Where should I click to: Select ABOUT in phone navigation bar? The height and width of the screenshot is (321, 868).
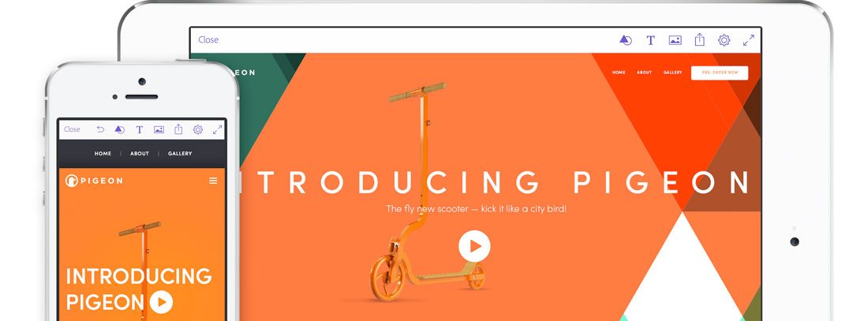(140, 153)
